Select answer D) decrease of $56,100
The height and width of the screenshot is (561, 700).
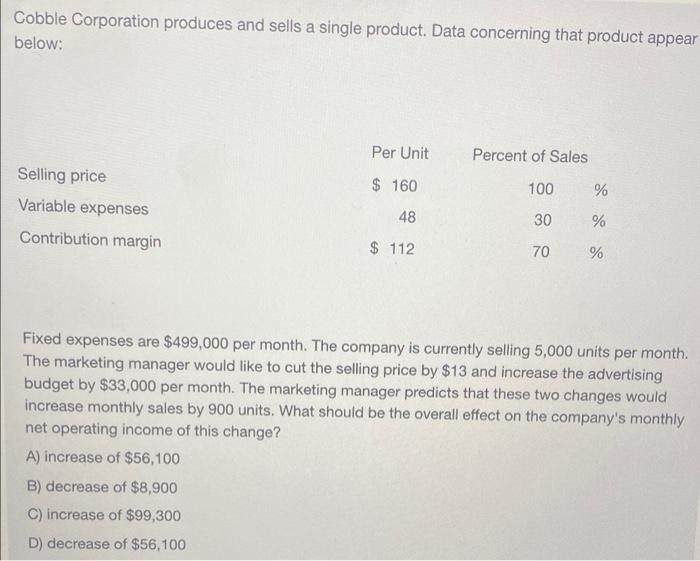pos(107,544)
